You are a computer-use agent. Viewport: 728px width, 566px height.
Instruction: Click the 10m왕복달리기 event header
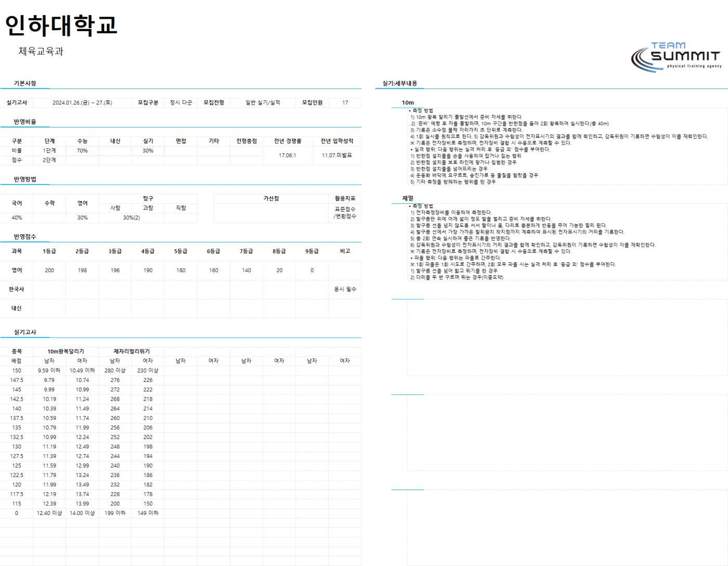pyautogui.click(x=66, y=352)
